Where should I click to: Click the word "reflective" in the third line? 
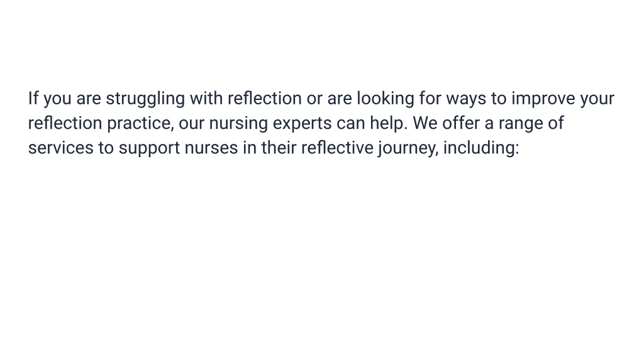[338, 147]
